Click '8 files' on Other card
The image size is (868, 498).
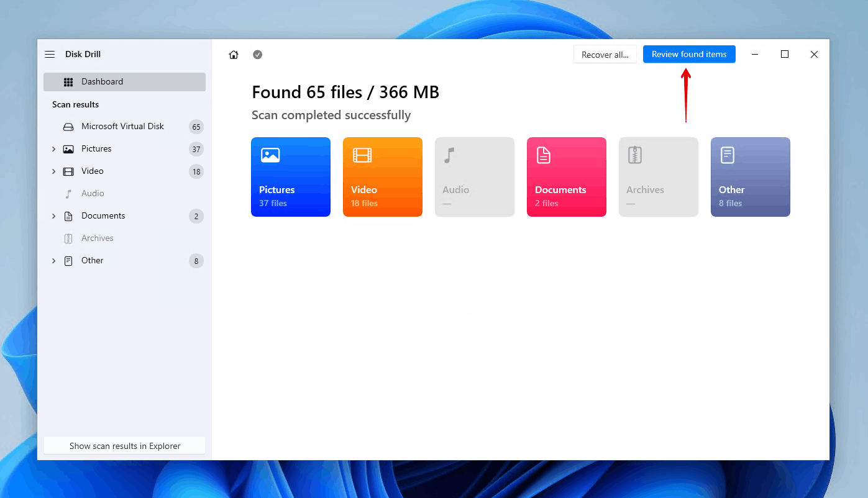click(x=731, y=203)
